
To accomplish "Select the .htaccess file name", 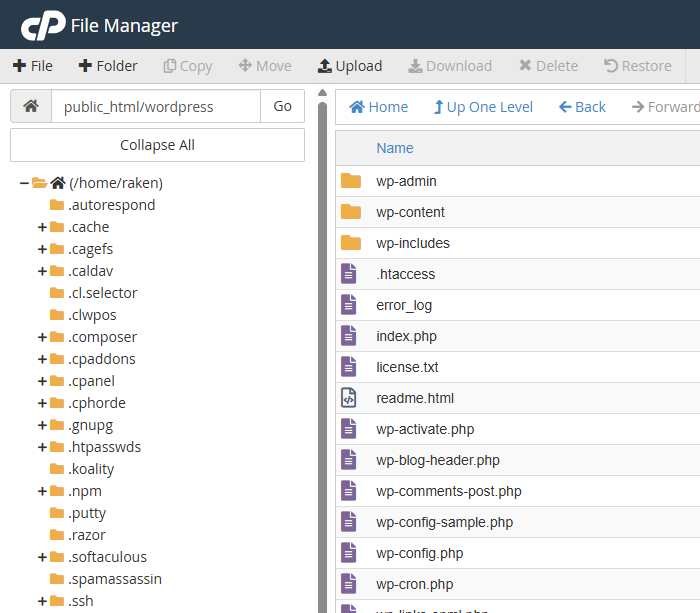I will pos(405,274).
